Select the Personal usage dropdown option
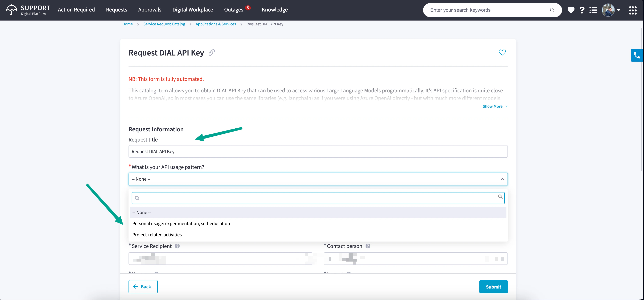The width and height of the screenshot is (644, 300). point(181,223)
